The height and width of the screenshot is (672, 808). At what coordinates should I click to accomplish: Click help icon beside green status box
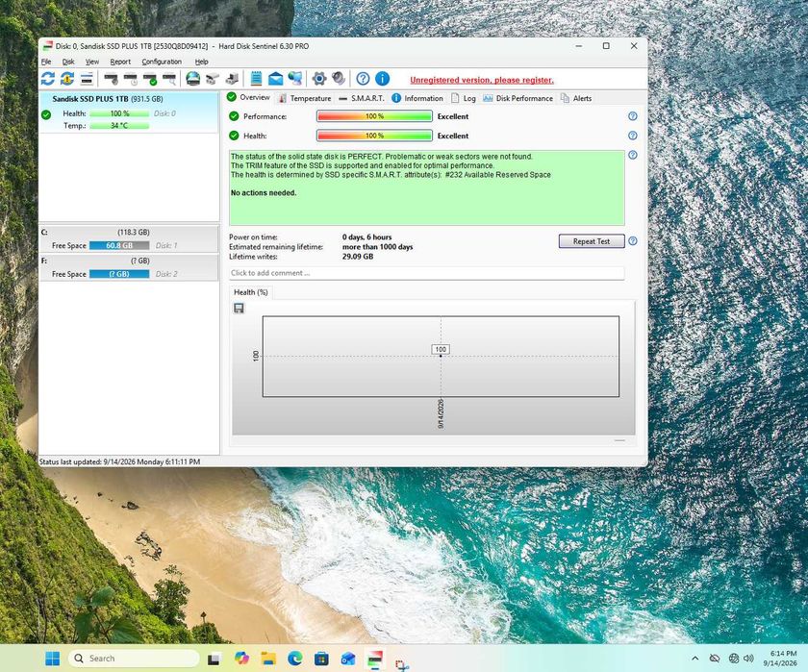[x=633, y=155]
